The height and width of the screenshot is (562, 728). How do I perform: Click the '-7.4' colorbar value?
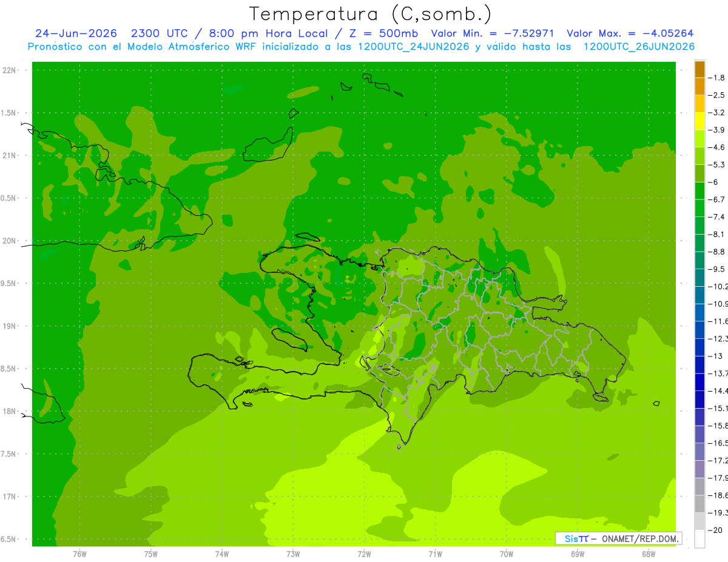[x=716, y=217]
